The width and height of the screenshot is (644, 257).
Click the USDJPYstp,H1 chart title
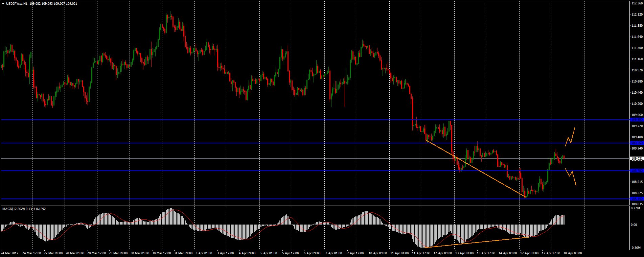click(x=16, y=4)
